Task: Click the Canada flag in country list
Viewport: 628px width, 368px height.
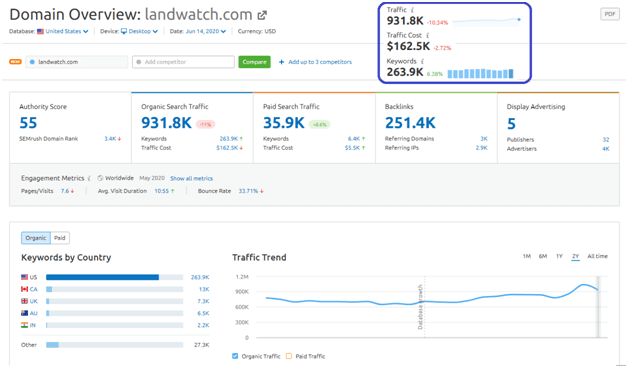Action: pyautogui.click(x=24, y=289)
